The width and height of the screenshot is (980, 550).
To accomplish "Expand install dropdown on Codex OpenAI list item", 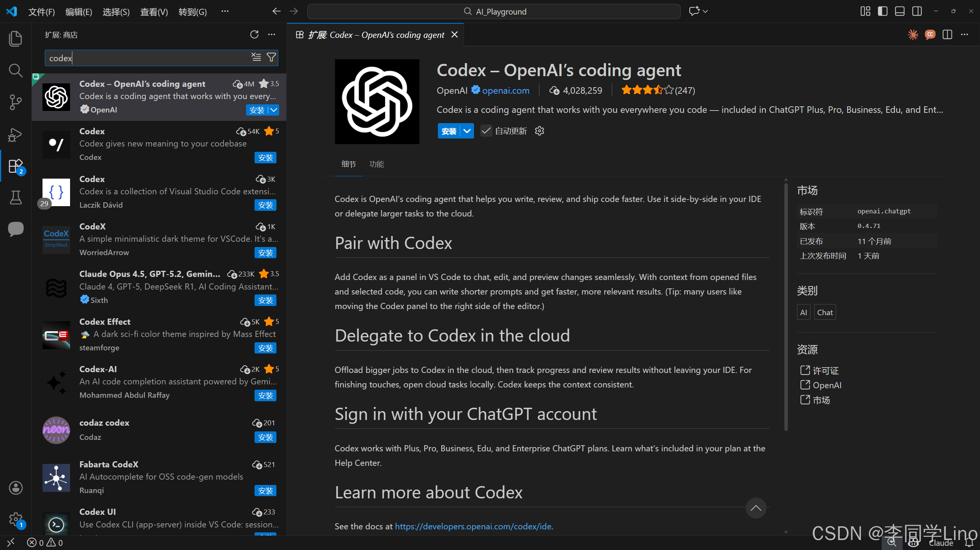I will coord(274,110).
